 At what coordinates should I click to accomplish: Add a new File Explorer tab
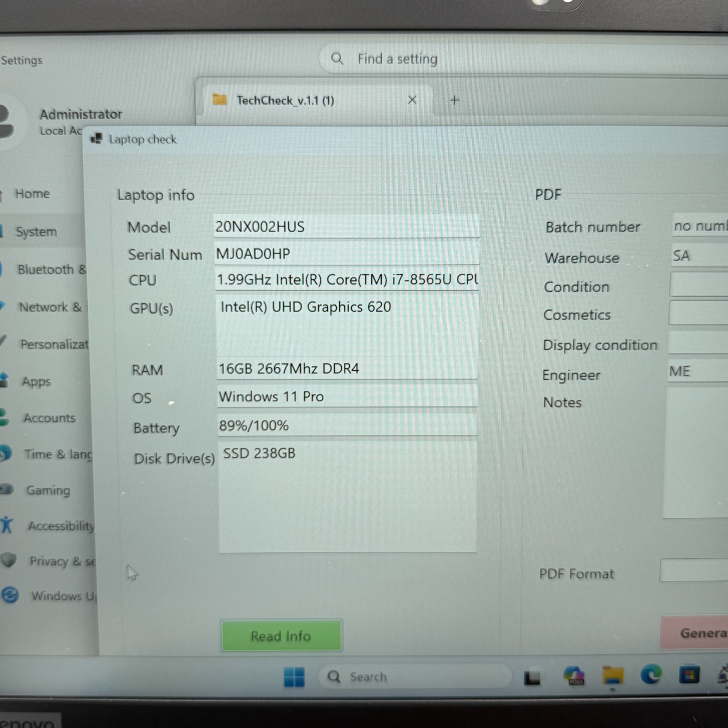click(454, 100)
